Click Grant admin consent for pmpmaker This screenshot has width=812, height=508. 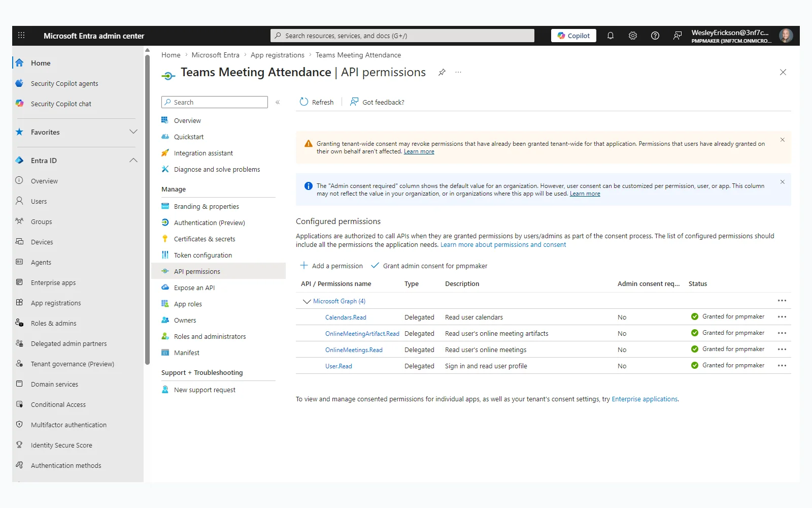(429, 266)
